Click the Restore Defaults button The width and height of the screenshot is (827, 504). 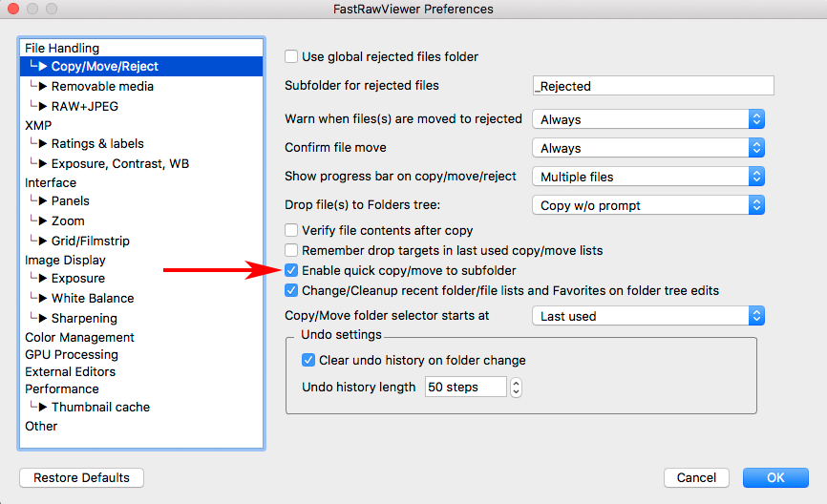click(x=81, y=477)
